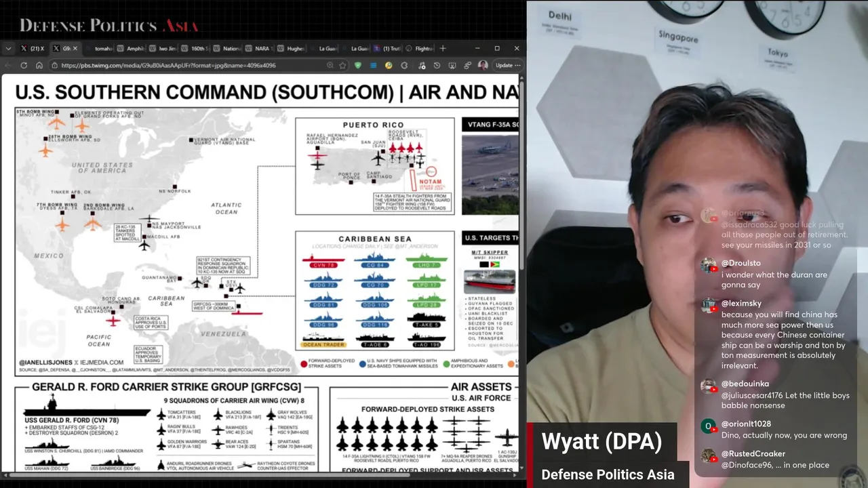Click the Singapore clock label
Screen dimensions: 868x488
678,37
